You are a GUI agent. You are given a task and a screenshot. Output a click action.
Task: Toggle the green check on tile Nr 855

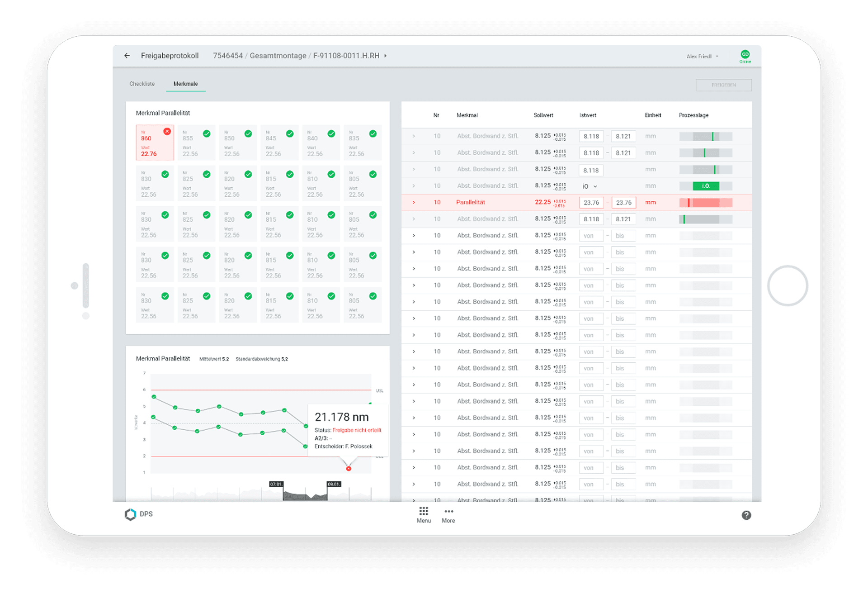pos(207,134)
